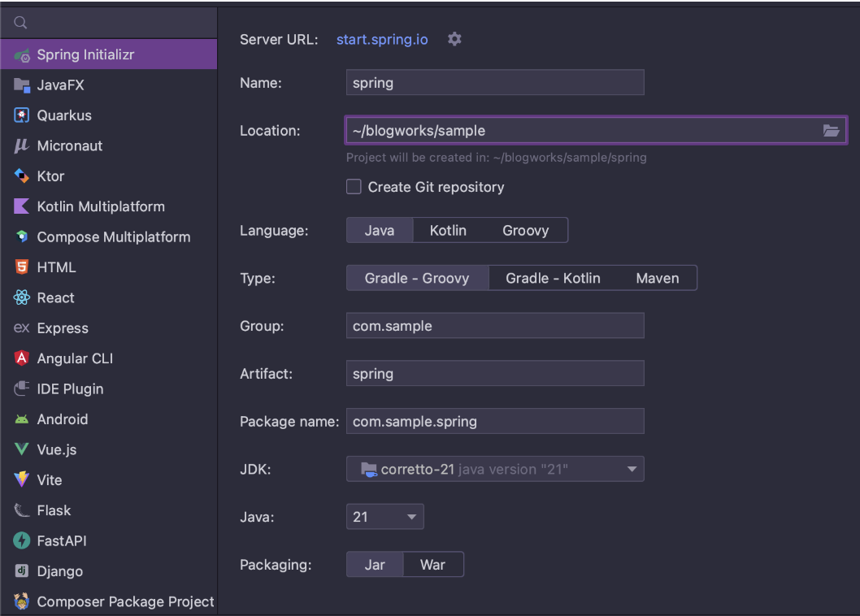Click the JavaFX folder icon
This screenshot has width=860, height=616.
point(22,85)
